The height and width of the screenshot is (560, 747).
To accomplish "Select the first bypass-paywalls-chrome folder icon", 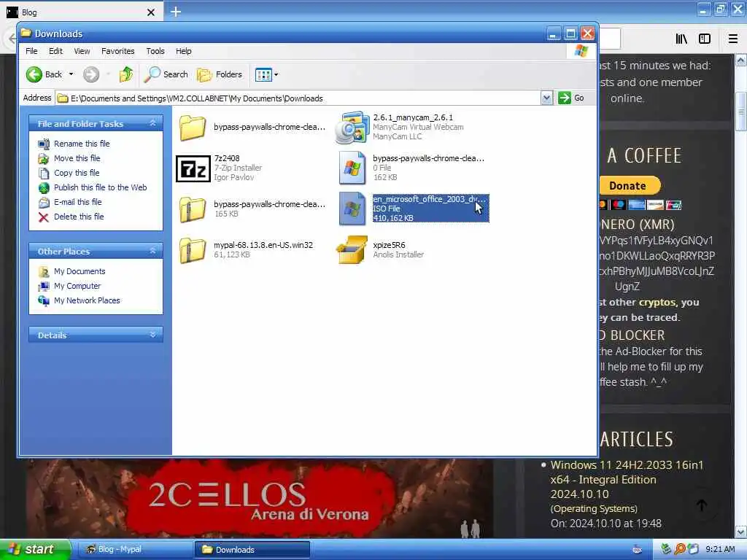I will [x=193, y=128].
